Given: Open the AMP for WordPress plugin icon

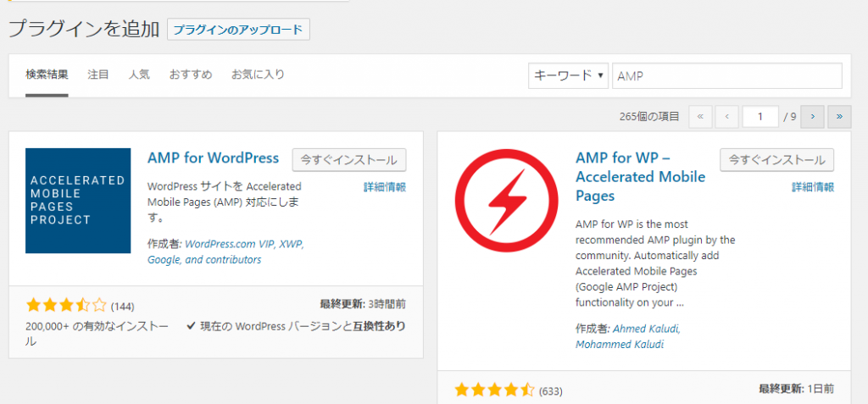Looking at the screenshot, I should (x=78, y=201).
